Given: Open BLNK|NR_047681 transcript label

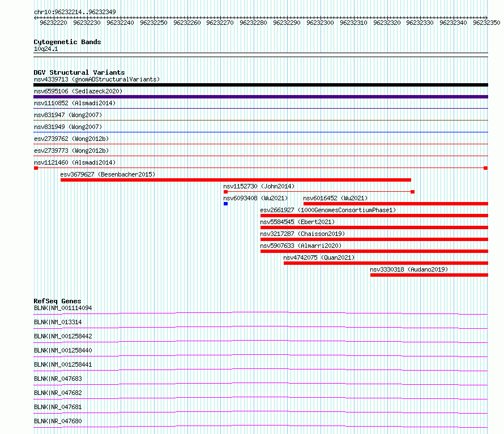Looking at the screenshot, I should (x=58, y=407).
